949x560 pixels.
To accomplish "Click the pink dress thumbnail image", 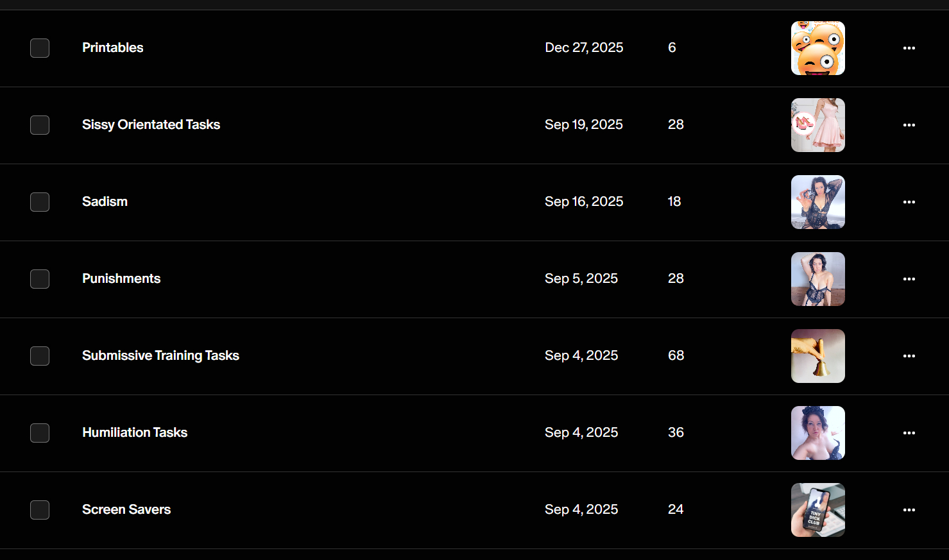I will [817, 125].
